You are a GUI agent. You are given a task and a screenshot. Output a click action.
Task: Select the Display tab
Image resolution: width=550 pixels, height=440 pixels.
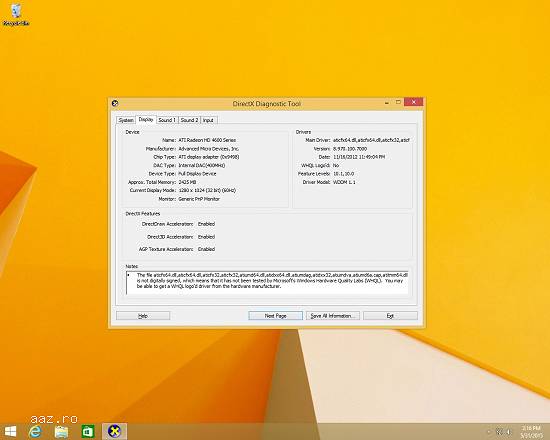coord(146,119)
